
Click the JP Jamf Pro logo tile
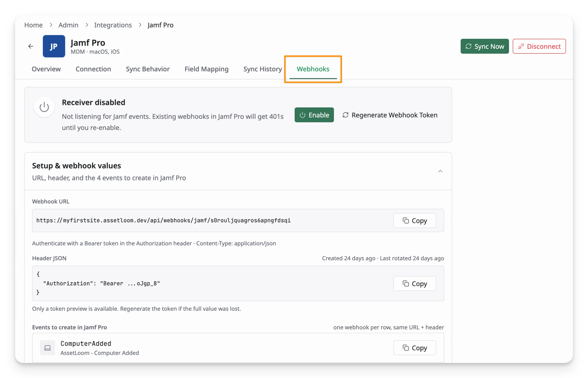pos(54,46)
